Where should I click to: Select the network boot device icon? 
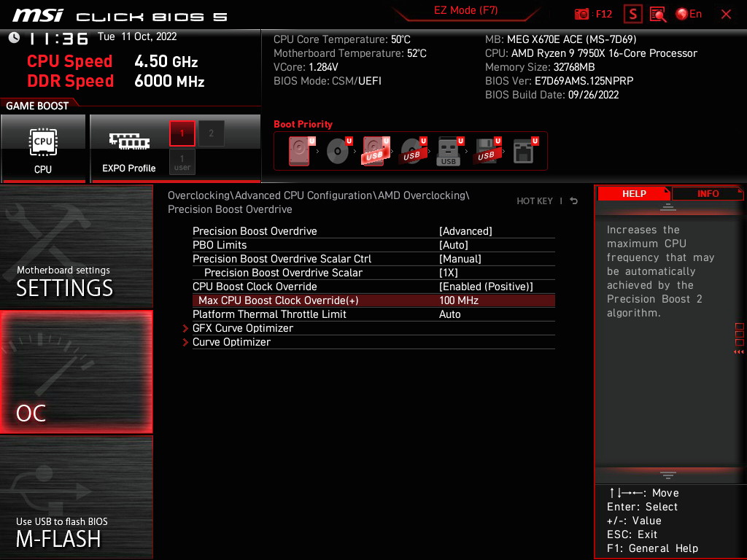525,151
